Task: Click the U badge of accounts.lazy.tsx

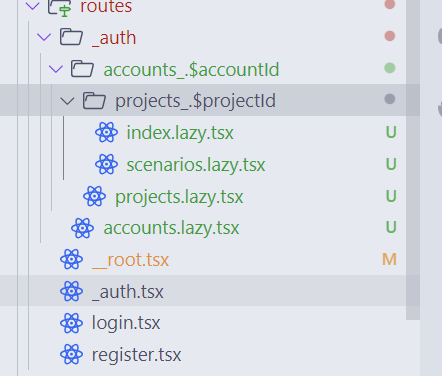Action: [x=391, y=227]
